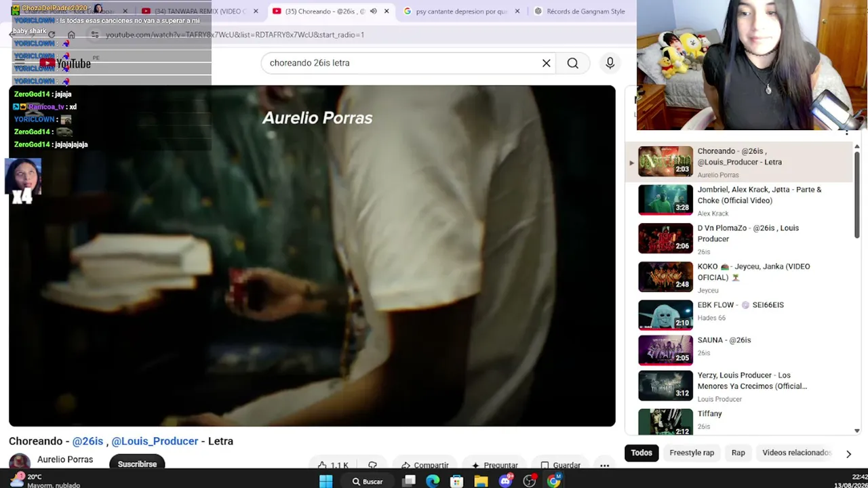Screen dimensions: 868x488
Task: Play the KOKO Jeyceu, Janka thumbnail
Action: coord(665,277)
